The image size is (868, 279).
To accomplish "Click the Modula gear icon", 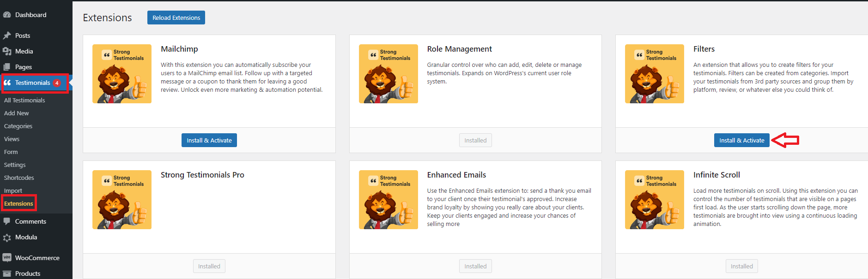I will [x=7, y=237].
